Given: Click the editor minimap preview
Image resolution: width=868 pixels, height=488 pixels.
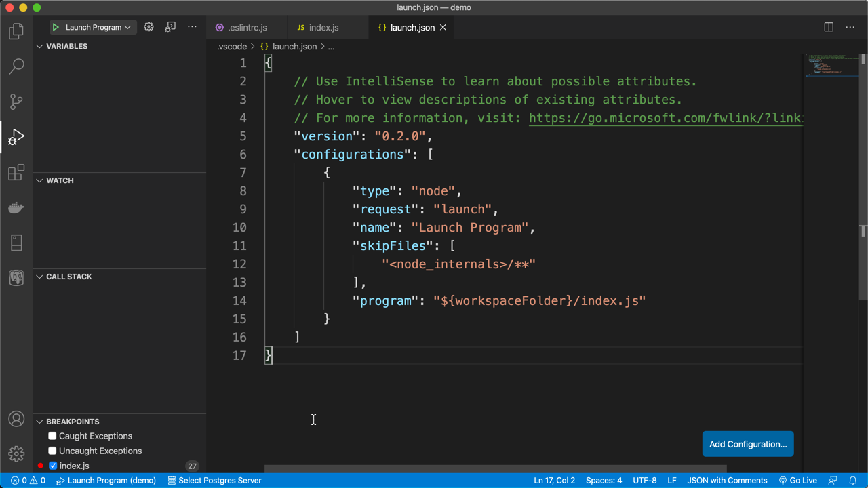Looking at the screenshot, I should [831, 66].
